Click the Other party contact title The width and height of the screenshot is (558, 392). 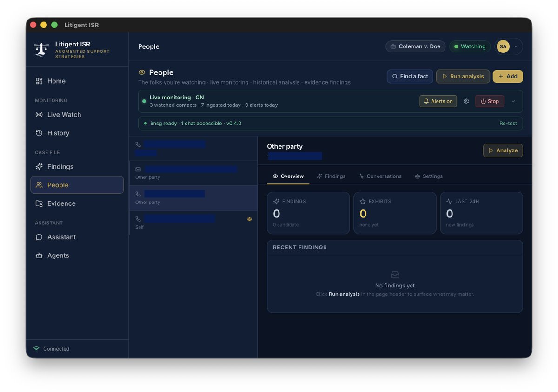coord(285,146)
